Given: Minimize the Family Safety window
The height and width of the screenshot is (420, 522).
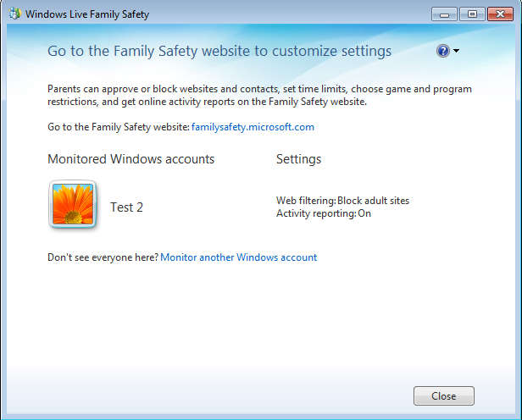Looking at the screenshot, I should click(x=445, y=14).
